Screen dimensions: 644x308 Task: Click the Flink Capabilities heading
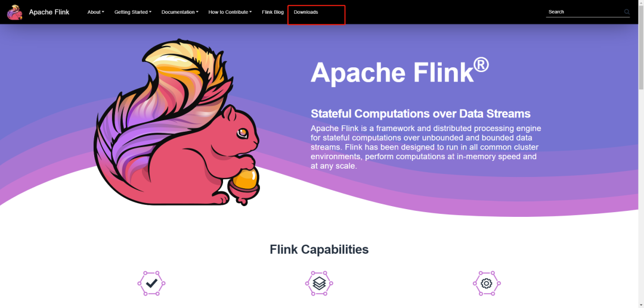(319, 250)
